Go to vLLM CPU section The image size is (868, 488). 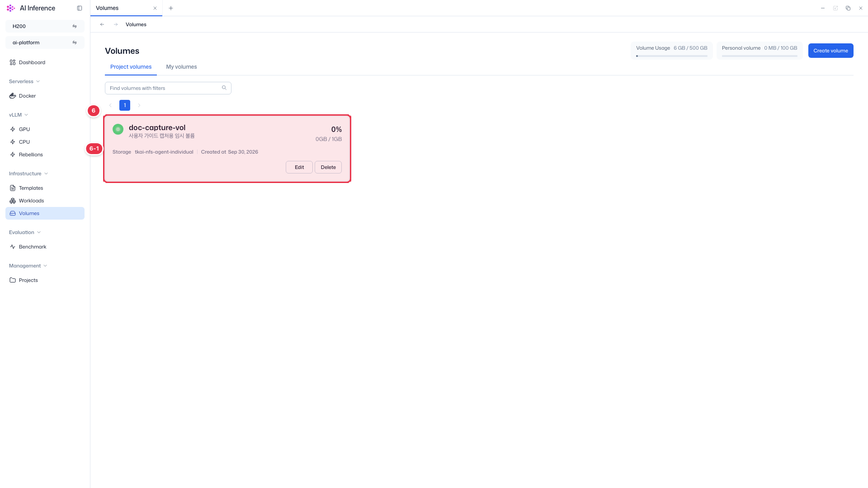click(x=45, y=142)
